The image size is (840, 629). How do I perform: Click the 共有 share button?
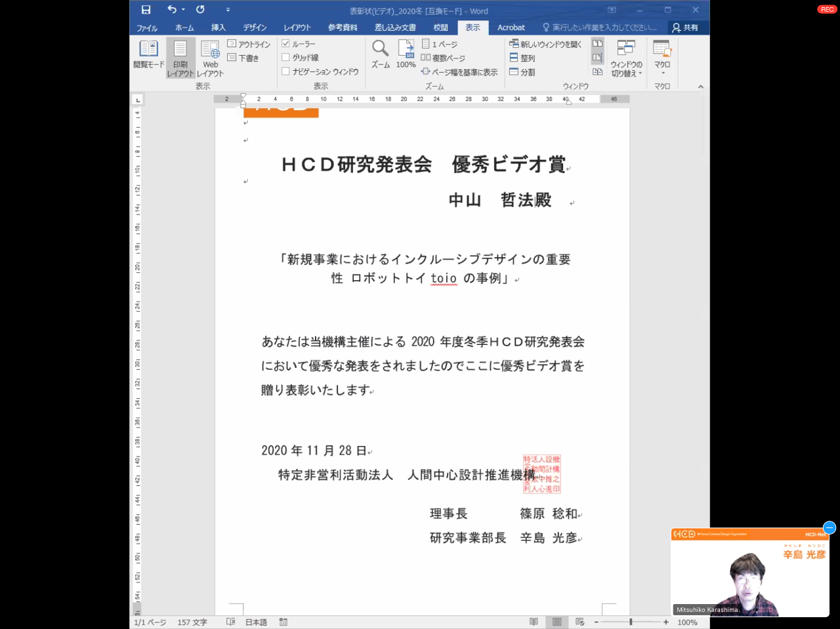(686, 28)
